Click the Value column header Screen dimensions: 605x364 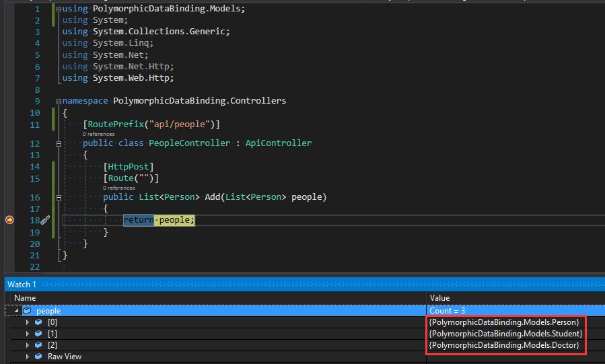439,298
